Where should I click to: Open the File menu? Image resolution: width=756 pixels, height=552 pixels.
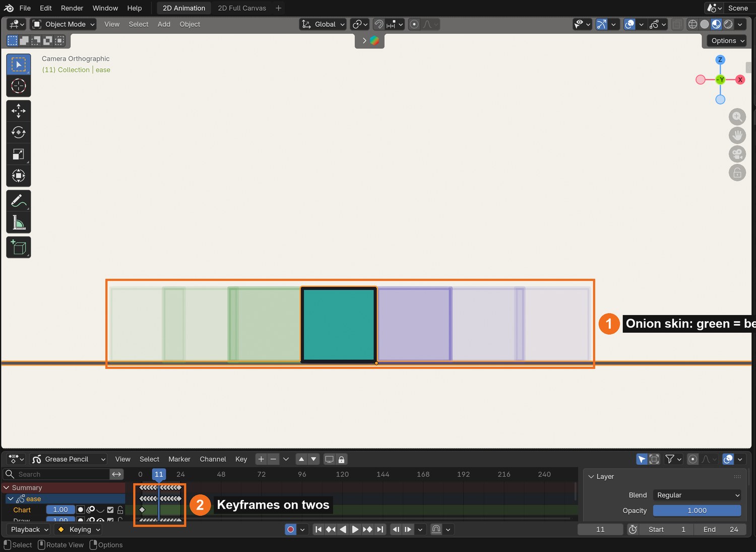[25, 8]
